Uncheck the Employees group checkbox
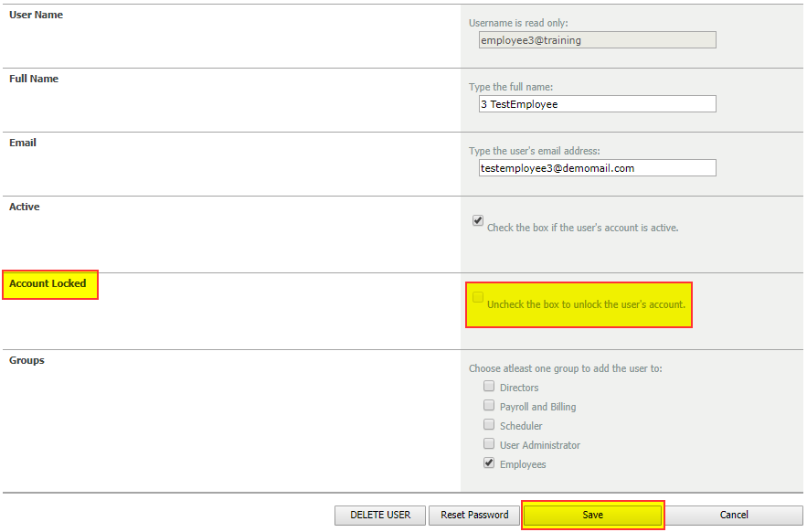807x532 pixels. click(489, 463)
